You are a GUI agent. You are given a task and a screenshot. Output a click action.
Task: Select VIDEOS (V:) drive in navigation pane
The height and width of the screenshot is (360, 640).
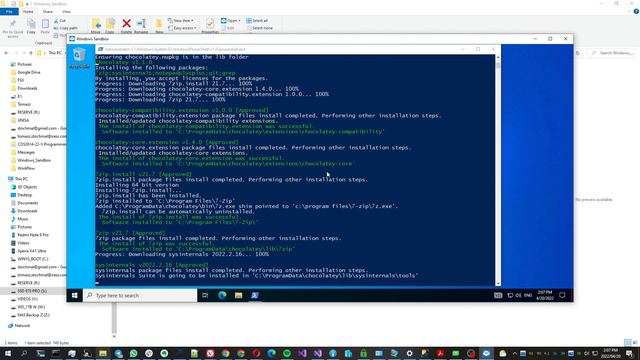click(x=27, y=299)
